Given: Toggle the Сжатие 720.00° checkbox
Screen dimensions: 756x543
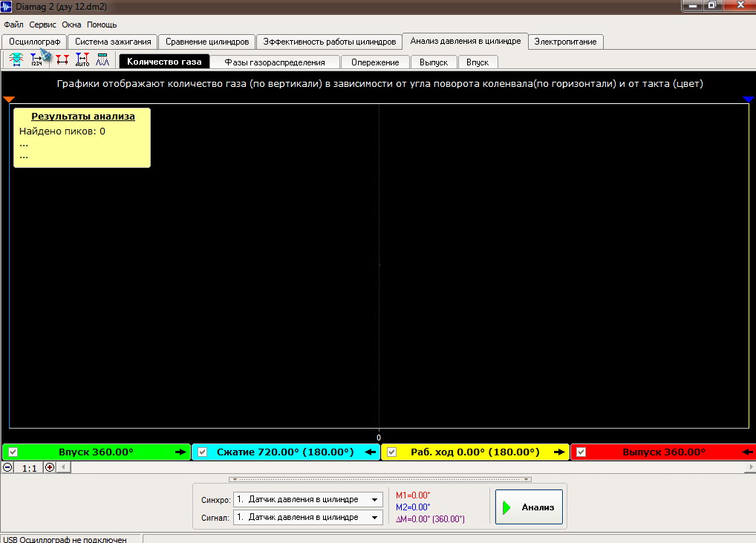Looking at the screenshot, I should (x=203, y=452).
